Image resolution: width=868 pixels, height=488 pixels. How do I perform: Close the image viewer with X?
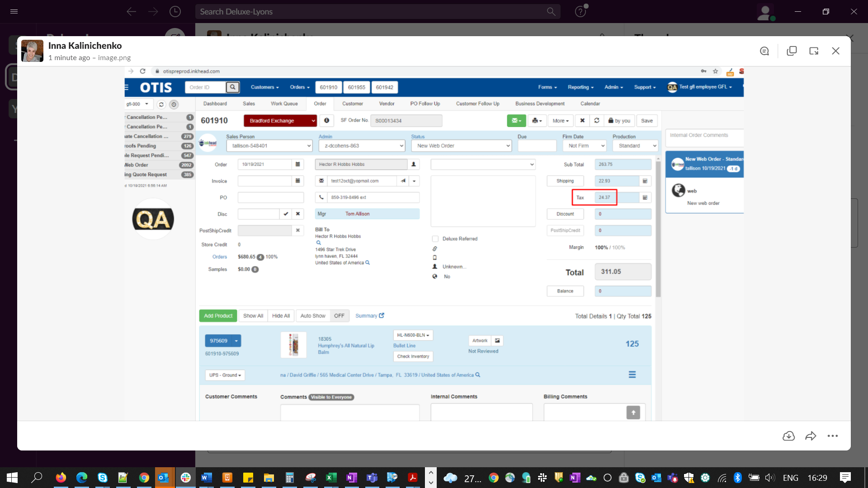835,51
